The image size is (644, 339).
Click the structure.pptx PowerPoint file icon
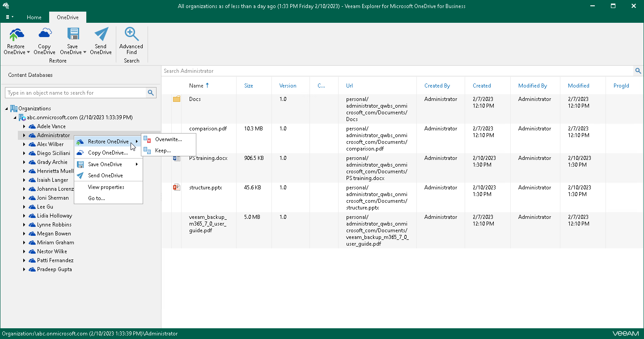(176, 188)
